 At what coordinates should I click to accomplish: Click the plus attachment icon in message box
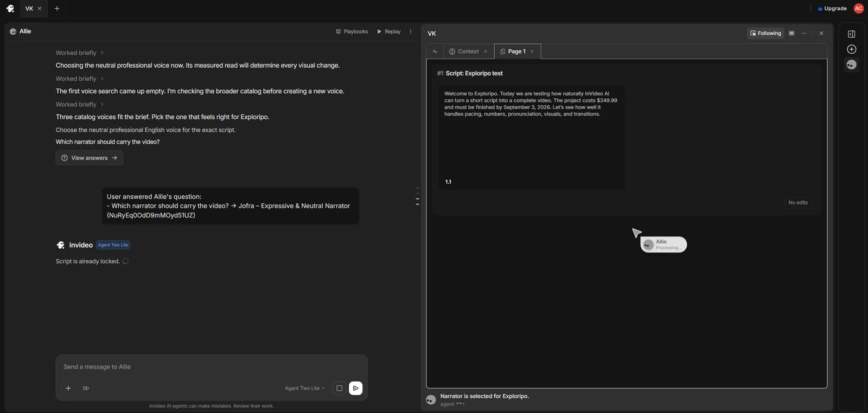68,388
